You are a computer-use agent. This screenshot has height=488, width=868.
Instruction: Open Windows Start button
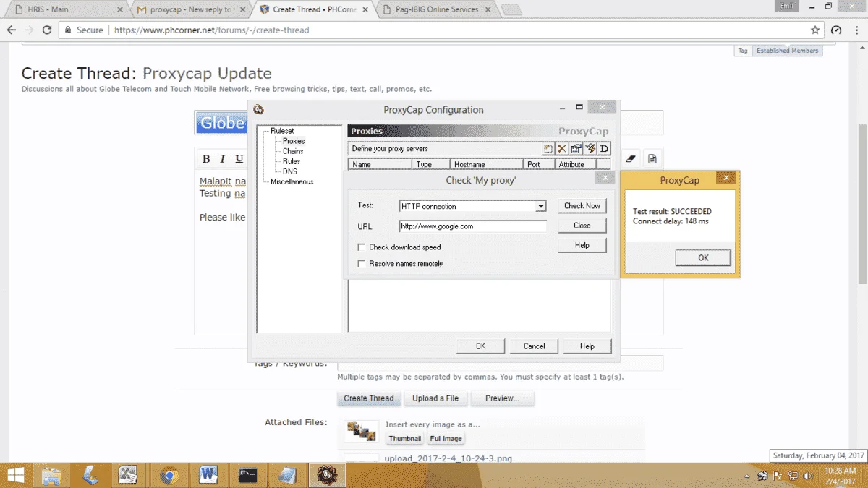(x=15, y=475)
